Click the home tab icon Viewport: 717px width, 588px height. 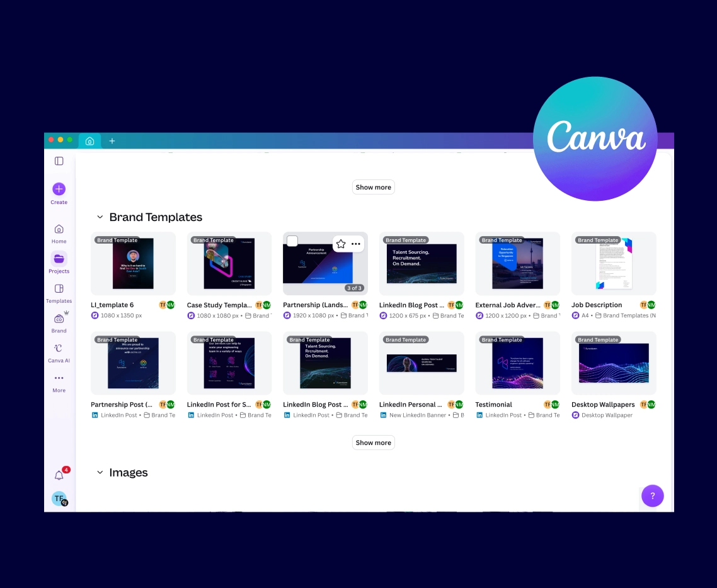90,141
